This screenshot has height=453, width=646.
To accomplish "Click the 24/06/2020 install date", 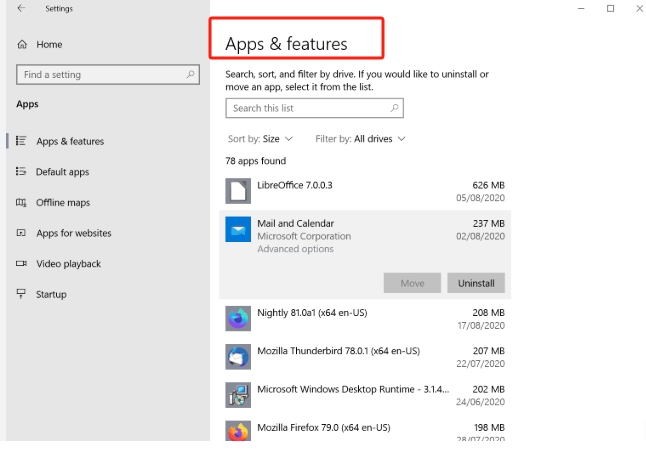I will [480, 402].
